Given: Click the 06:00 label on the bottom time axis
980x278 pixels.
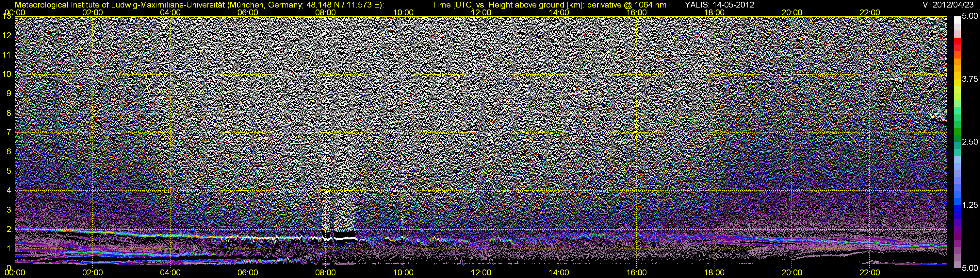Looking at the screenshot, I should [248, 273].
